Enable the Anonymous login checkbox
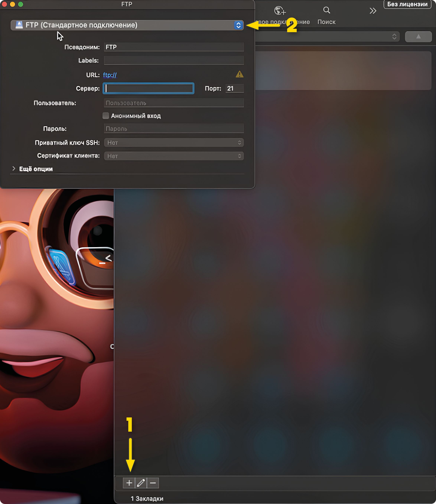436x504 pixels. [106, 116]
